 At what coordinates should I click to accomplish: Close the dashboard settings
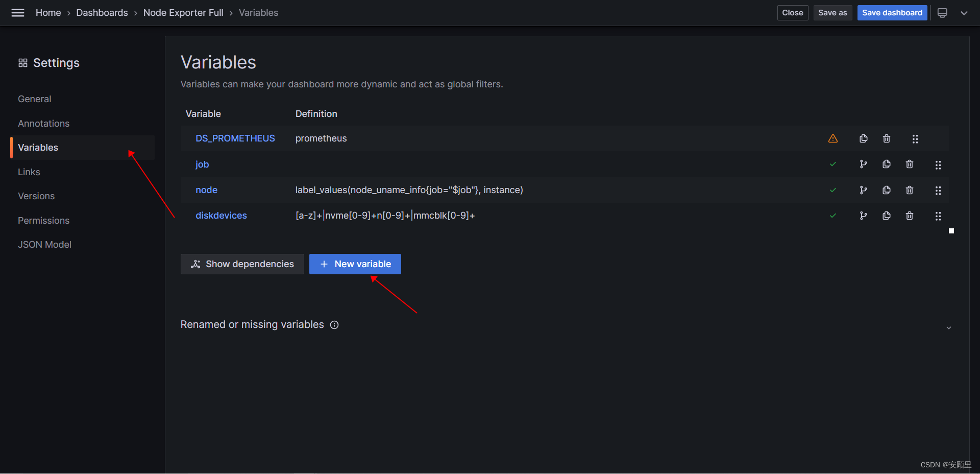pos(793,13)
